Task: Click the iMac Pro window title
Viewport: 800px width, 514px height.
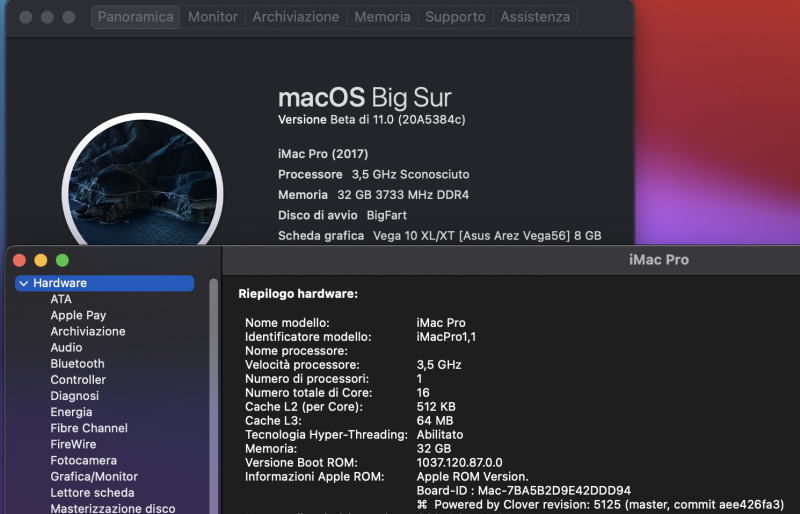Action: click(659, 260)
